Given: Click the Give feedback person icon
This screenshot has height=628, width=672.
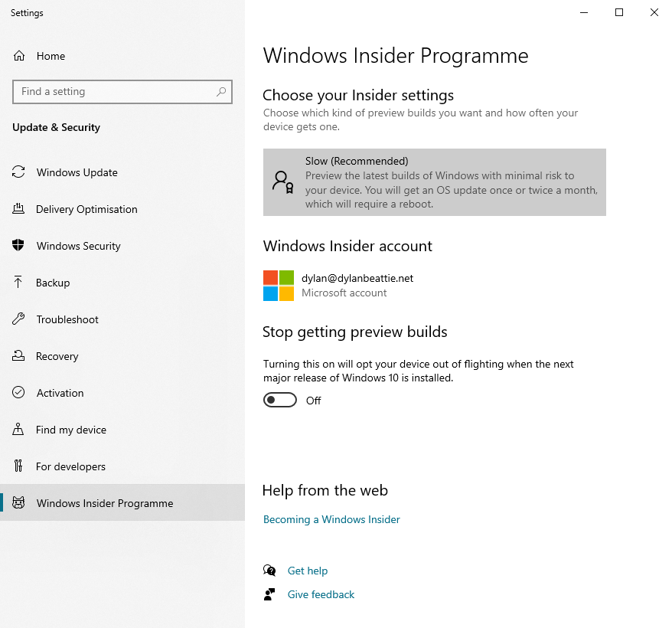Looking at the screenshot, I should click(269, 594).
